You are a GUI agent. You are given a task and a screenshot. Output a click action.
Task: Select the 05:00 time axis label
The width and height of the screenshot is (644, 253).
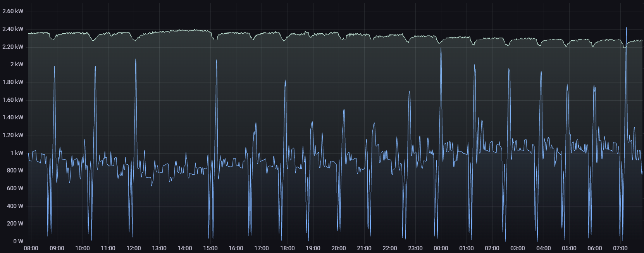tap(569, 248)
